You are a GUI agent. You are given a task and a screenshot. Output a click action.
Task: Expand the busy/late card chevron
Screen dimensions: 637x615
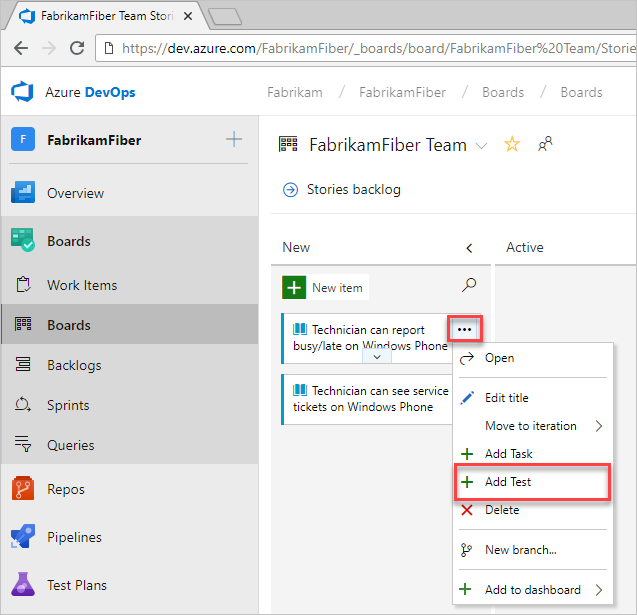[x=377, y=357]
